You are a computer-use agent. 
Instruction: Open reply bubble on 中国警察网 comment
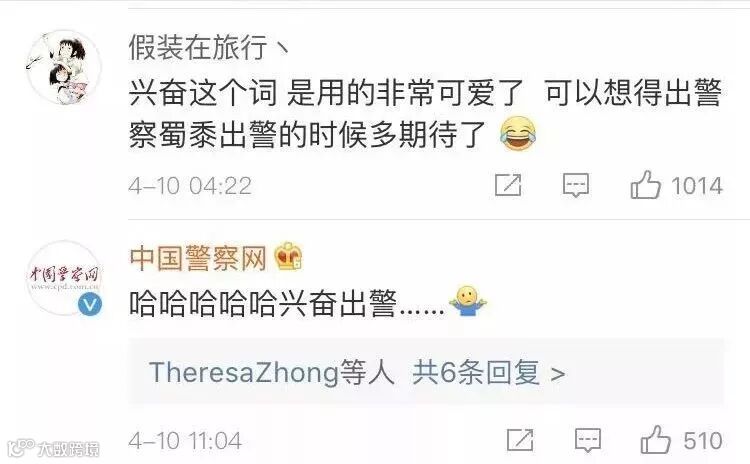coord(588,440)
